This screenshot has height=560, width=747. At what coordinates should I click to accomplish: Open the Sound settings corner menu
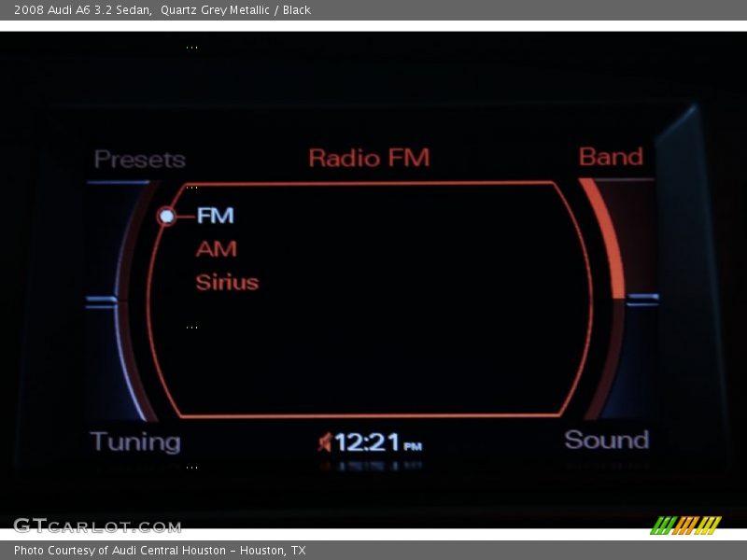pyautogui.click(x=606, y=440)
